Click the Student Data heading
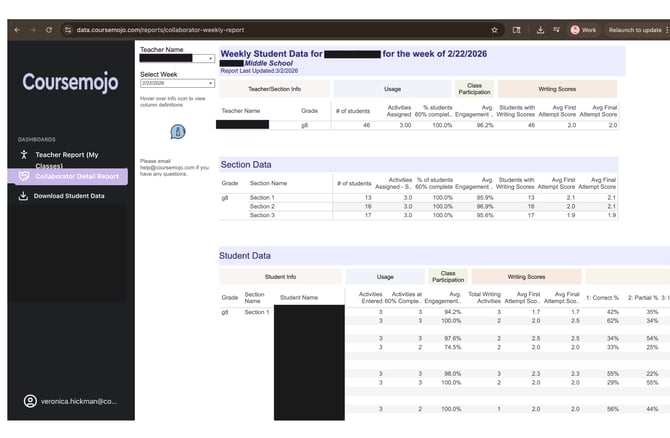 click(x=245, y=256)
